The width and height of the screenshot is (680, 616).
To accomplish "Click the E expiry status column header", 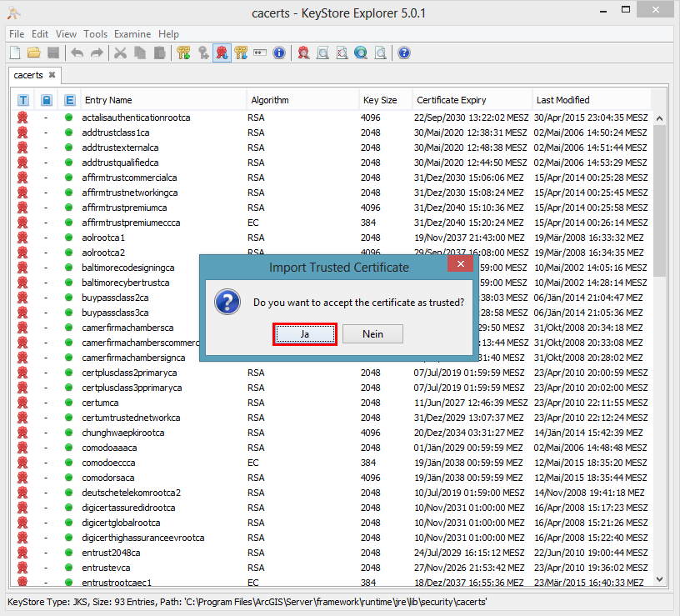I will click(x=69, y=99).
